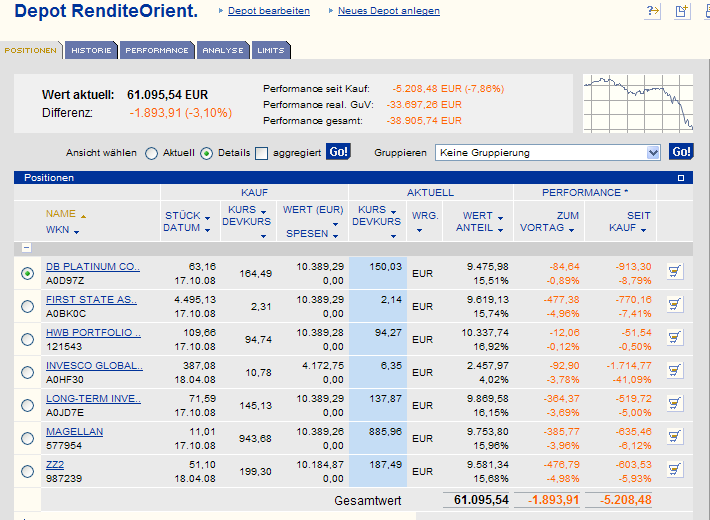Click the cart icon in FIRST STATE row

click(674, 305)
